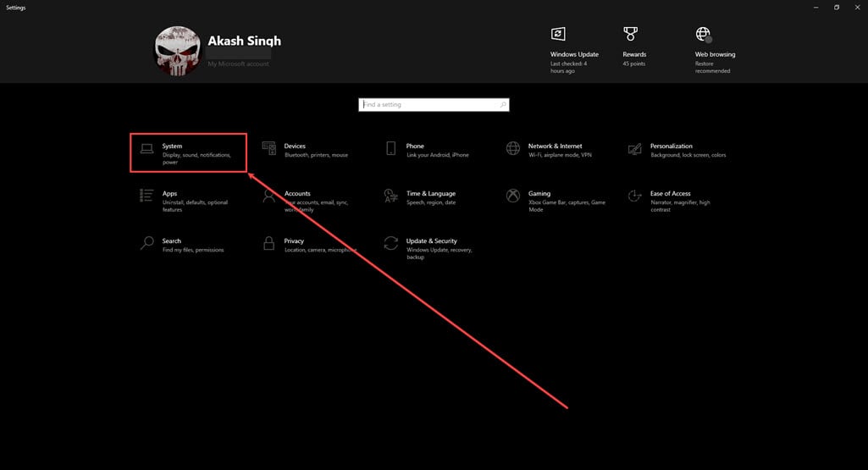Viewport: 868px width, 470px height.
Task: Open the Rewards medal icon
Action: coord(631,34)
